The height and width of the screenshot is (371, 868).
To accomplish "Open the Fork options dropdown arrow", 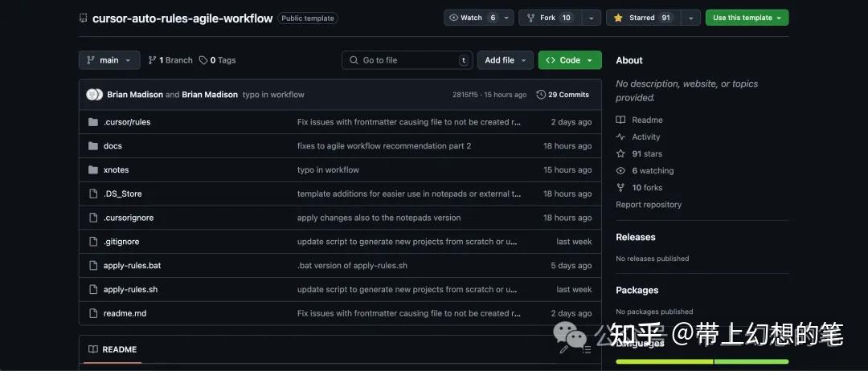I will (x=592, y=18).
